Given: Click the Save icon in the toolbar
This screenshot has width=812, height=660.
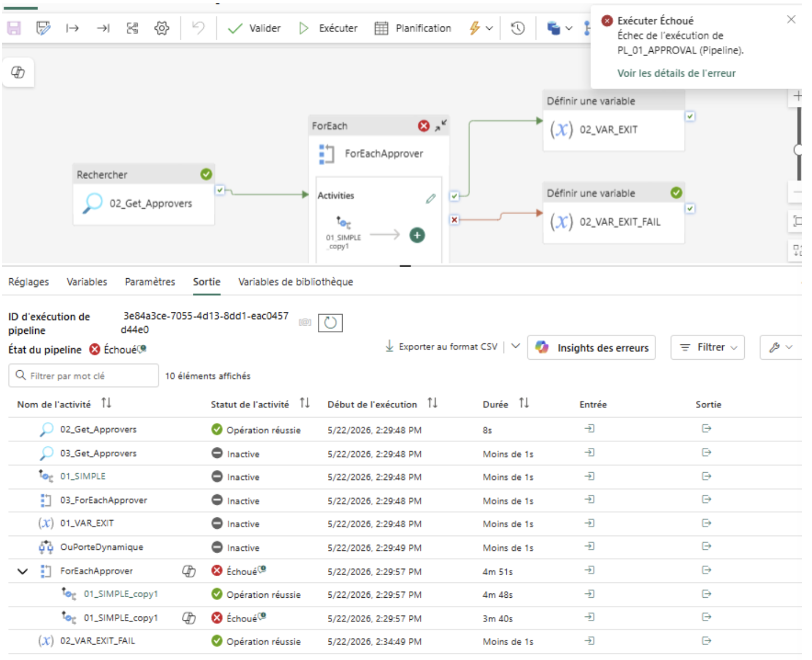Looking at the screenshot, I should [14, 28].
